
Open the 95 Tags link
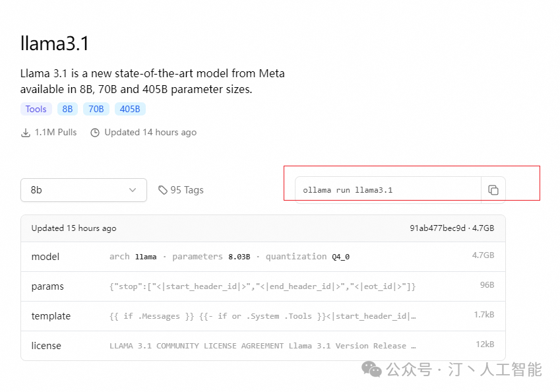point(187,190)
